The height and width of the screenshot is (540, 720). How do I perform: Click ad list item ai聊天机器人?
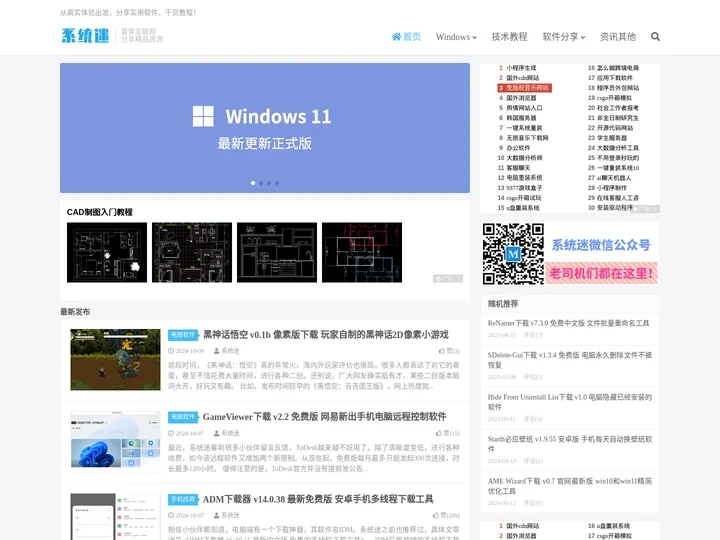point(614,178)
